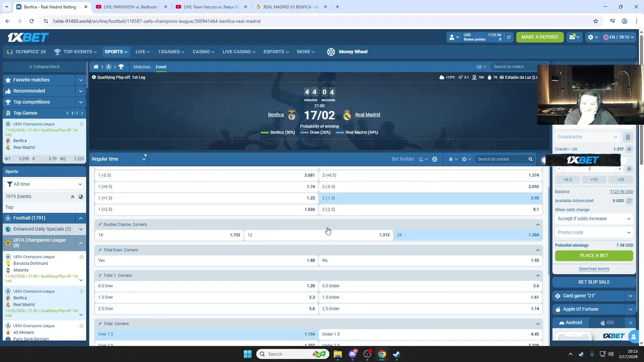Open the CASINO menu
The image size is (644, 362).
pos(203,52)
